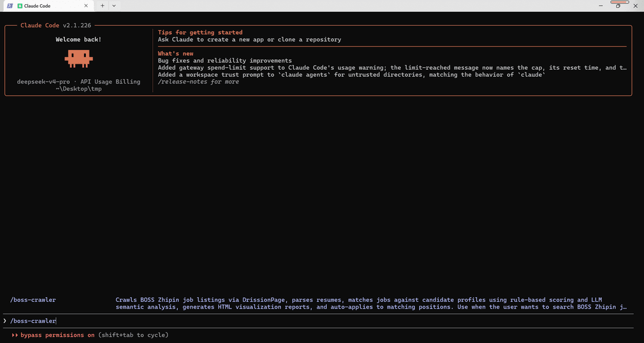Viewport: 644px width, 343px height.
Task: Click the PowerShell icon in title bar
Action: click(9, 6)
